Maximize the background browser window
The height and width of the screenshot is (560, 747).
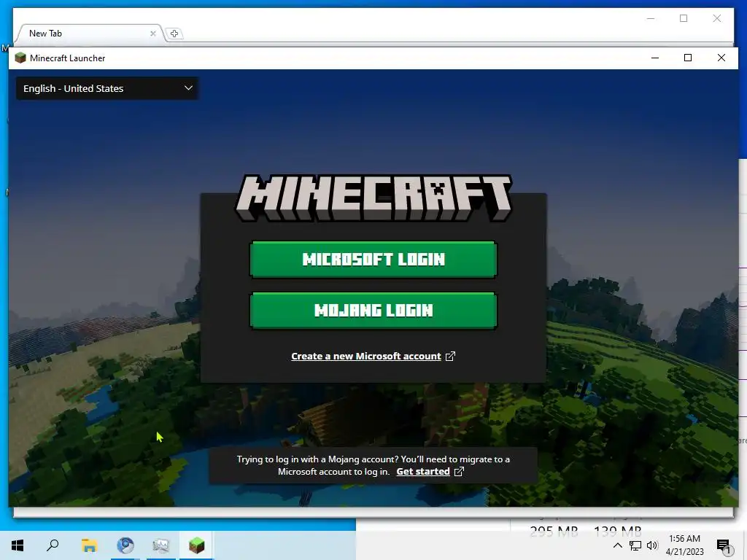coord(684,18)
